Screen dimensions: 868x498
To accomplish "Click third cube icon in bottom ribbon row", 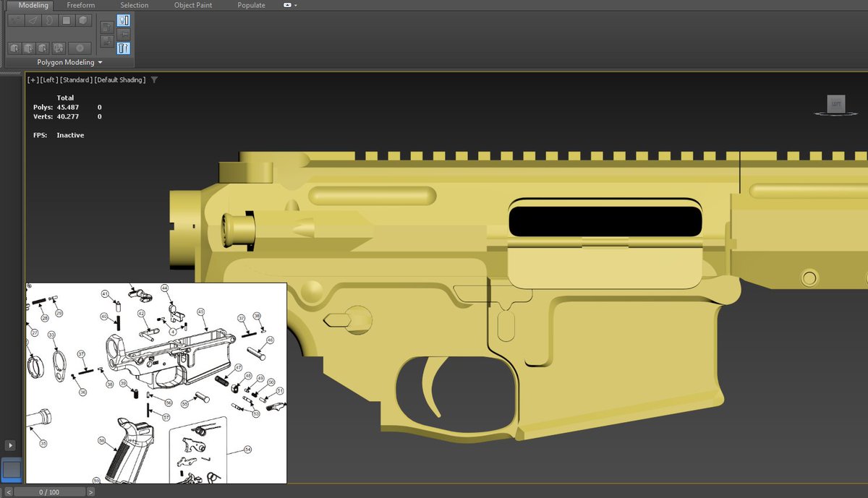I will [43, 48].
